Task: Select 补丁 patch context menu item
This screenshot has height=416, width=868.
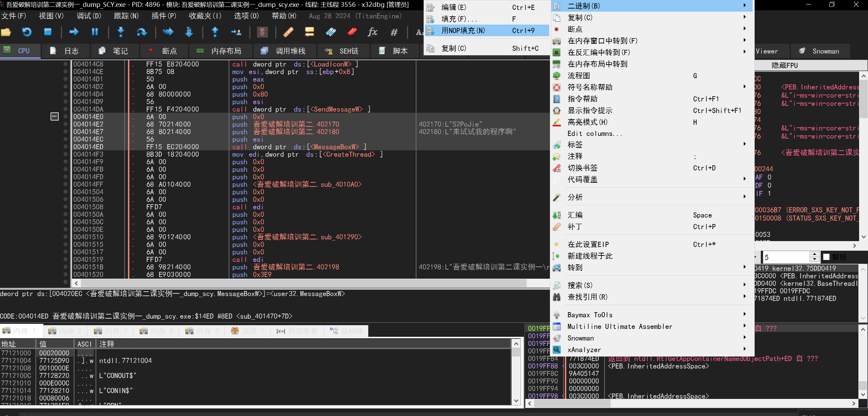Action: [x=652, y=226]
